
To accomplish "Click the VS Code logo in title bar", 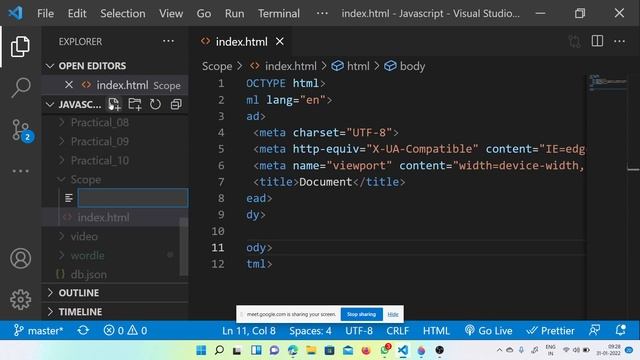I will [x=16, y=13].
